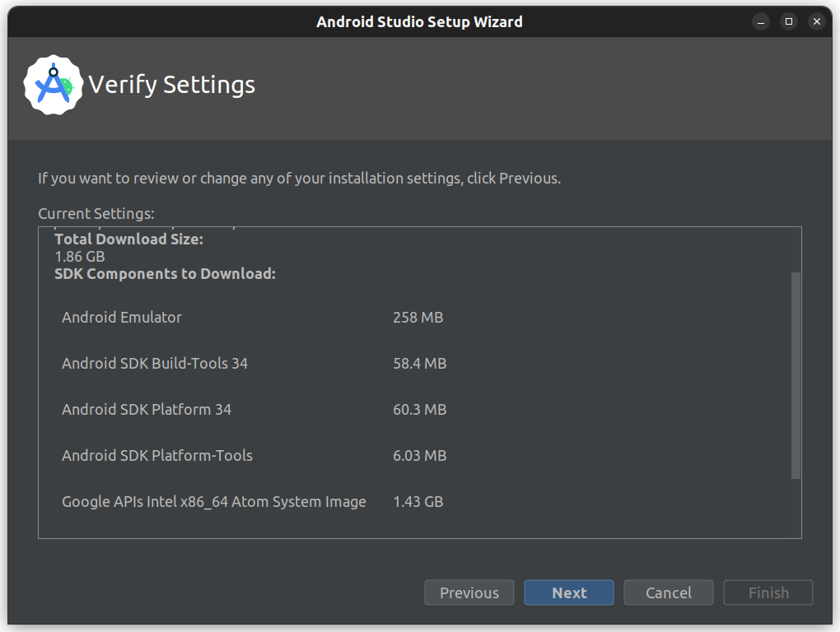Click the 58.4 MB size value
Image resolution: width=840 pixels, height=632 pixels.
[x=419, y=364]
